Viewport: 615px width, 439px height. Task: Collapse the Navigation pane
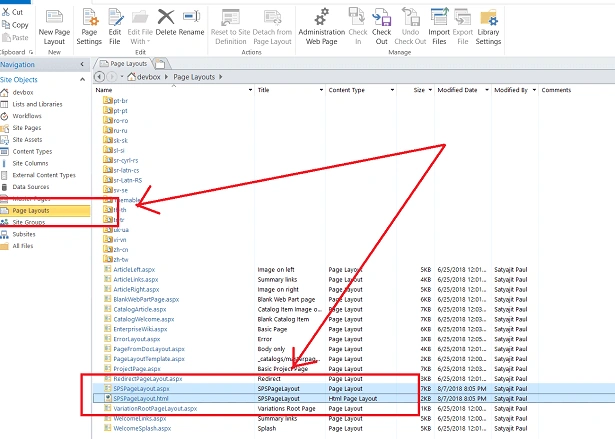(x=82, y=64)
